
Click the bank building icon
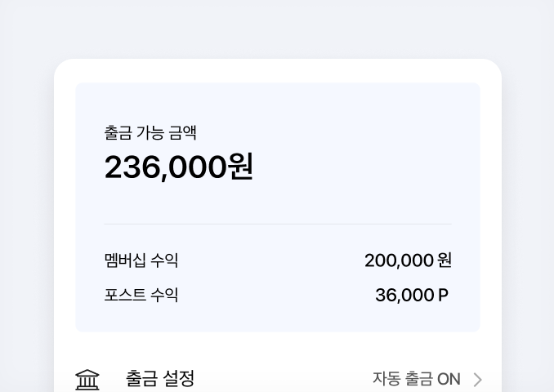point(87,380)
